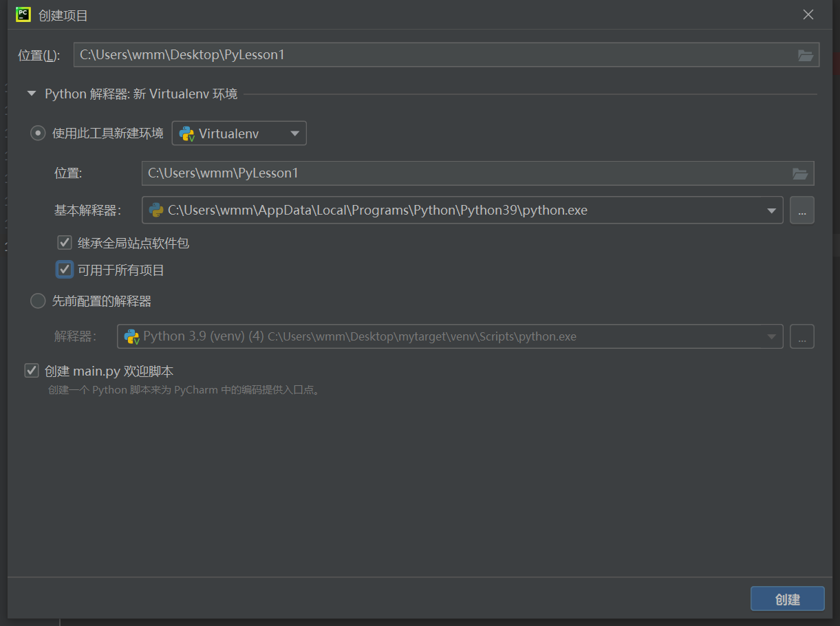This screenshot has height=626, width=840.
Task: Select 使用此工具新建环境 radio button
Action: click(38, 133)
